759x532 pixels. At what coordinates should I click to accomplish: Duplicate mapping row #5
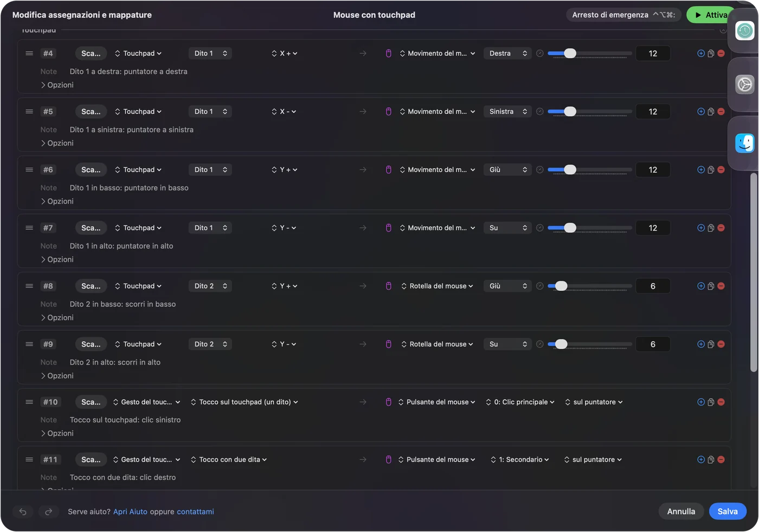coord(711,112)
